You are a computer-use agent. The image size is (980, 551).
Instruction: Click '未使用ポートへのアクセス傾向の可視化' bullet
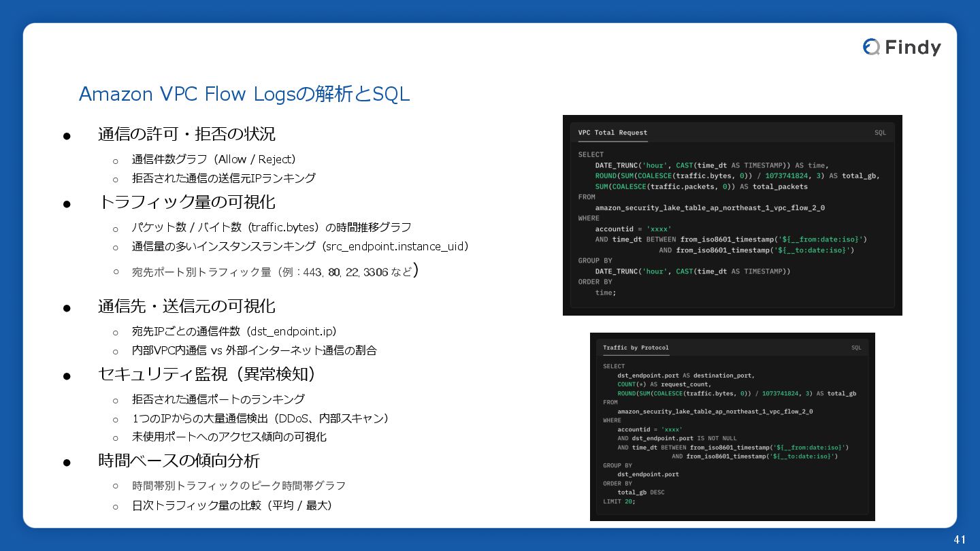pos(229,437)
